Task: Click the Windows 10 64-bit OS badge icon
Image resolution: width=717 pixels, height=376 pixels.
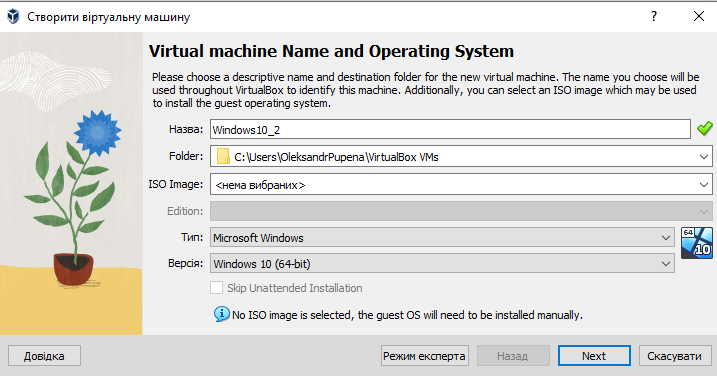Action: point(697,243)
